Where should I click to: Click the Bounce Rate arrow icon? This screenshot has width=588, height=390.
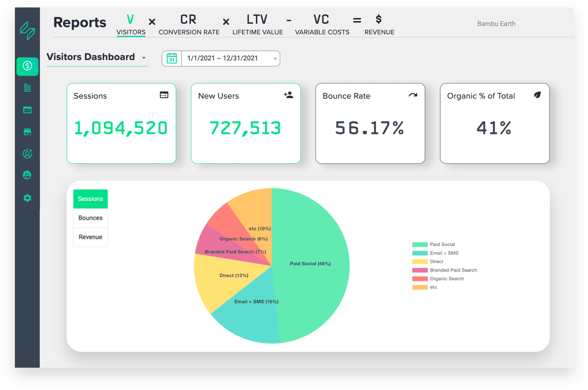pos(413,95)
